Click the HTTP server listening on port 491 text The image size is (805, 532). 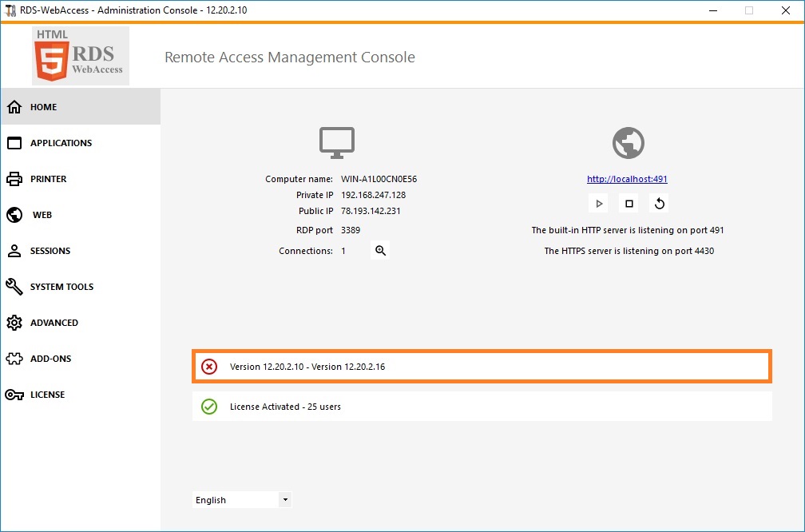point(628,230)
